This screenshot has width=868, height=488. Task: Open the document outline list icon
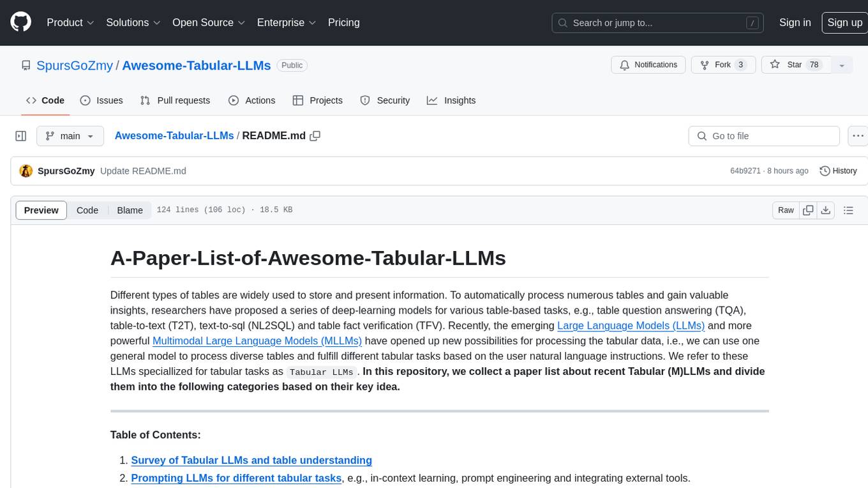(x=848, y=210)
